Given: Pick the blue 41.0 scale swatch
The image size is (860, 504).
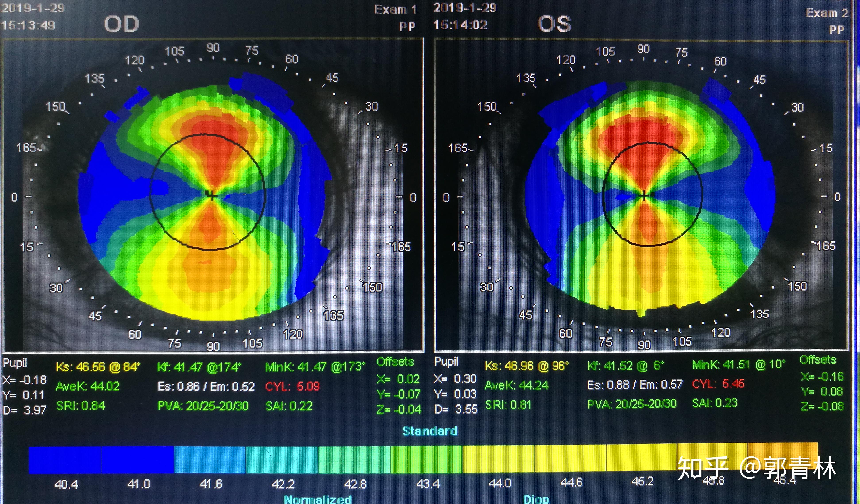Looking at the screenshot, I should (x=138, y=460).
